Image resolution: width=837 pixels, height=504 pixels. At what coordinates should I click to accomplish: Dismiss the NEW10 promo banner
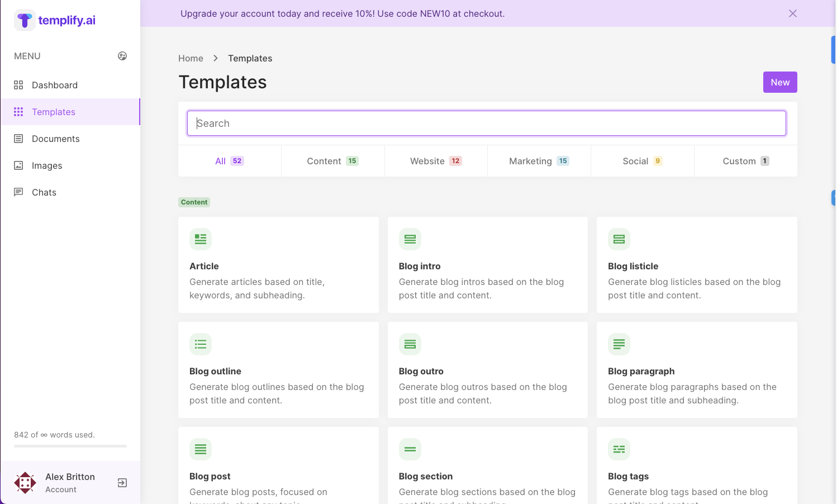pyautogui.click(x=793, y=13)
